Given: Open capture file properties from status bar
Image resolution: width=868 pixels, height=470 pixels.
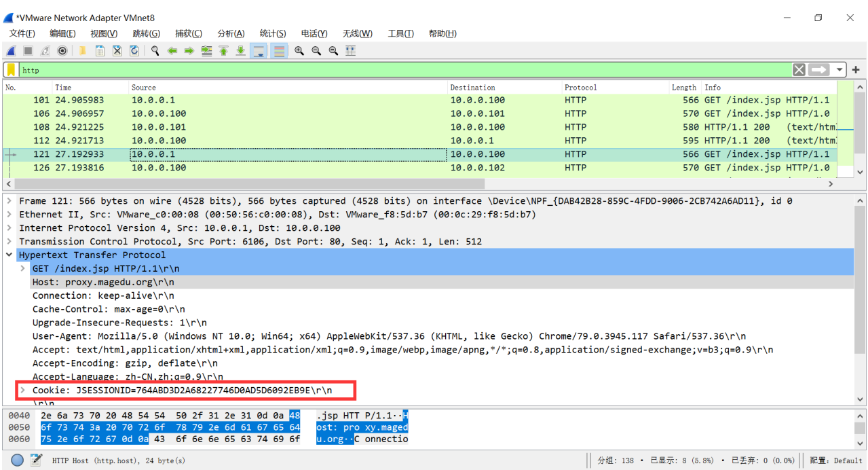Looking at the screenshot, I should 37,460.
